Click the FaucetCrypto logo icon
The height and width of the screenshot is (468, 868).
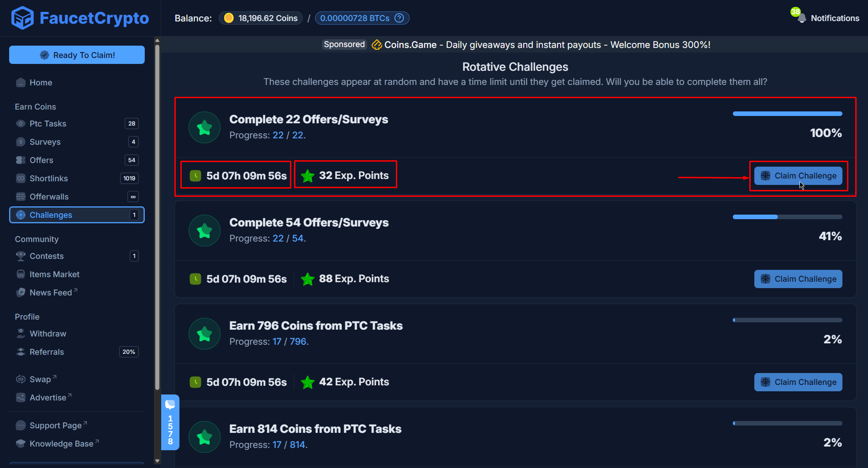click(22, 18)
